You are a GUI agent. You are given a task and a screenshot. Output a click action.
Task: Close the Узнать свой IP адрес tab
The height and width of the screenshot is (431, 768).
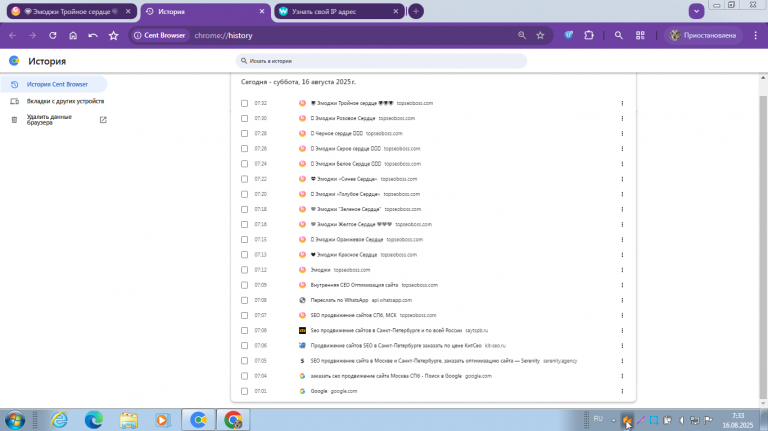[x=396, y=11]
